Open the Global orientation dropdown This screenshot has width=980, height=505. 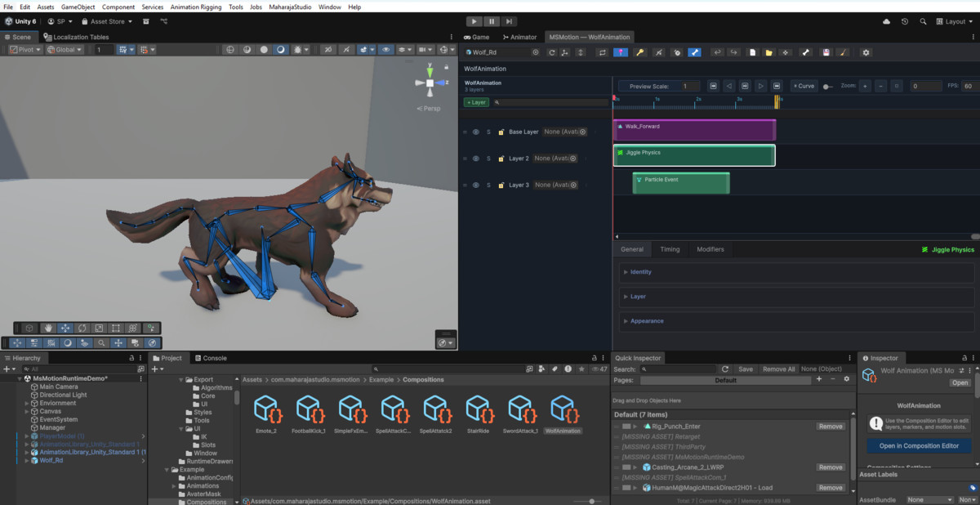65,50
